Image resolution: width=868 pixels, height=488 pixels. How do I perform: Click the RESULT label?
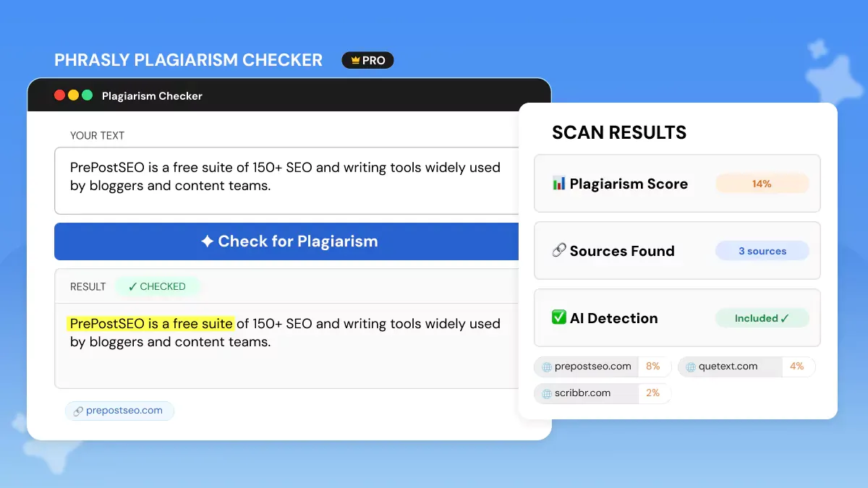tap(88, 286)
